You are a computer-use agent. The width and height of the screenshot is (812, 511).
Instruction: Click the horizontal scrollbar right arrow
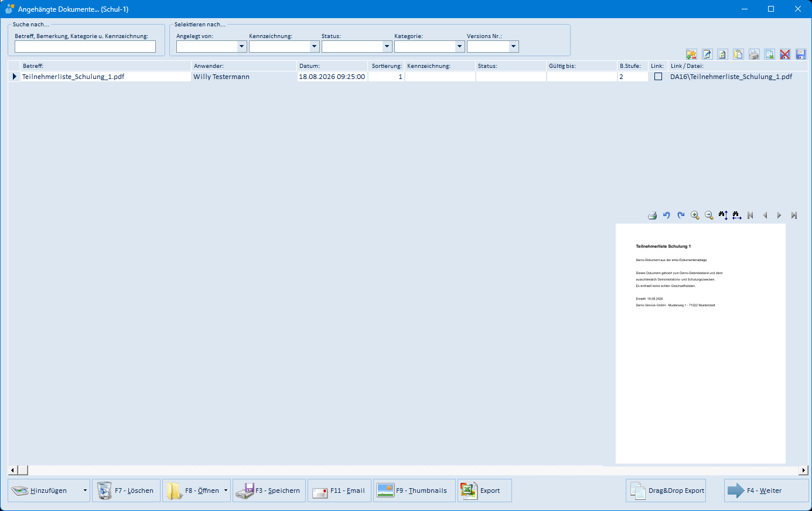[804, 470]
